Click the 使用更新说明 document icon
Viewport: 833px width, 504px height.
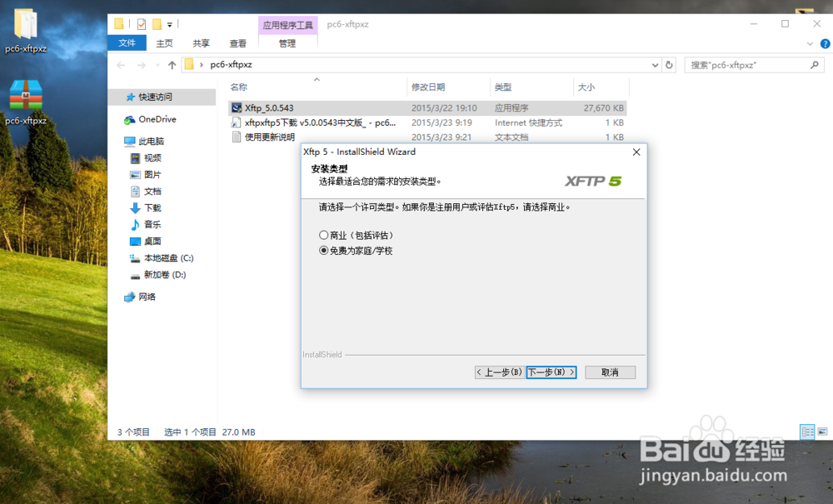(237, 137)
